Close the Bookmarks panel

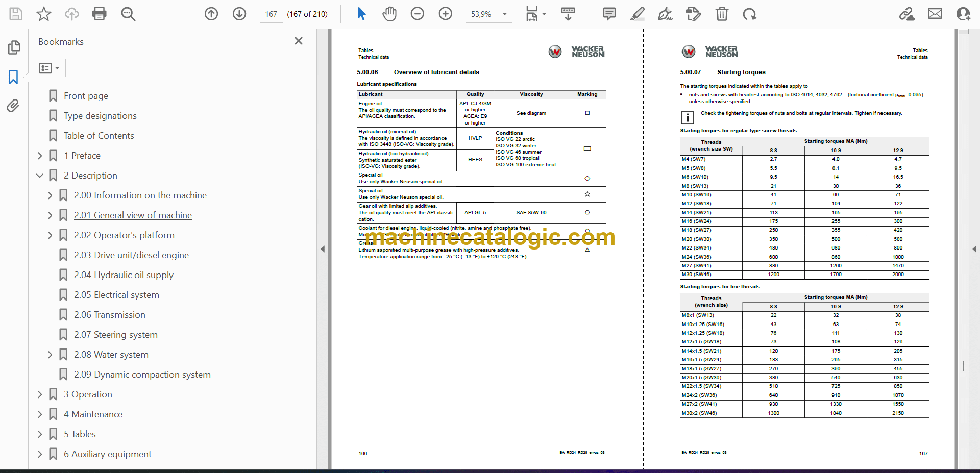pyautogui.click(x=299, y=41)
